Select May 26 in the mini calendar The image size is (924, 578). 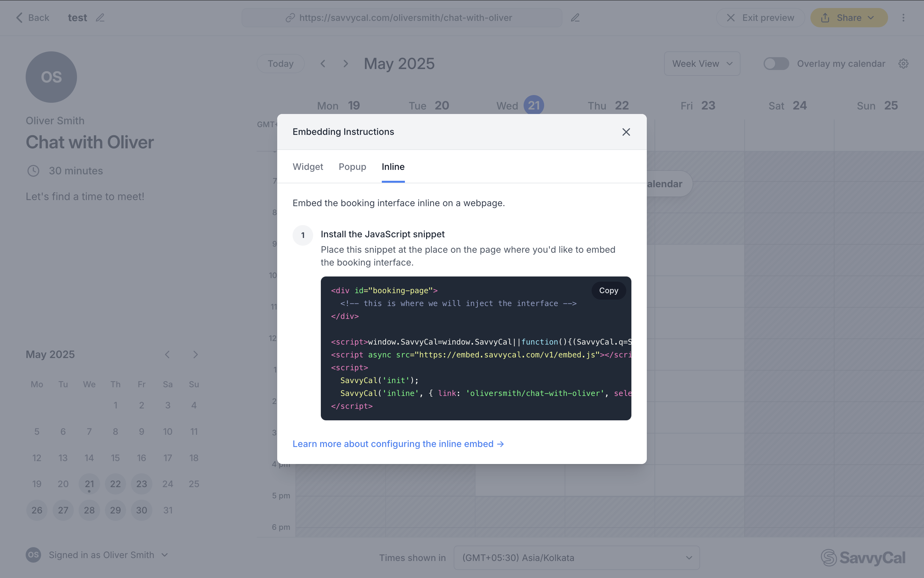[x=37, y=510]
